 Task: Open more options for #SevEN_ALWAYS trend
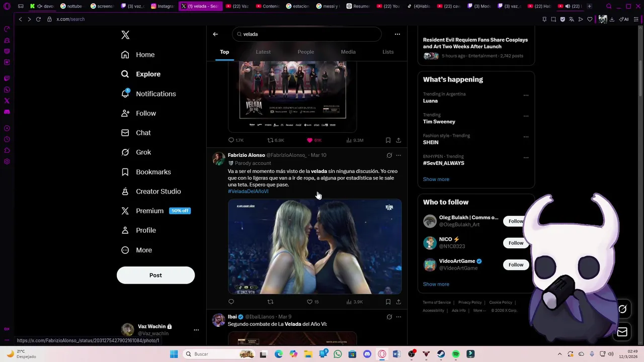pyautogui.click(x=526, y=157)
